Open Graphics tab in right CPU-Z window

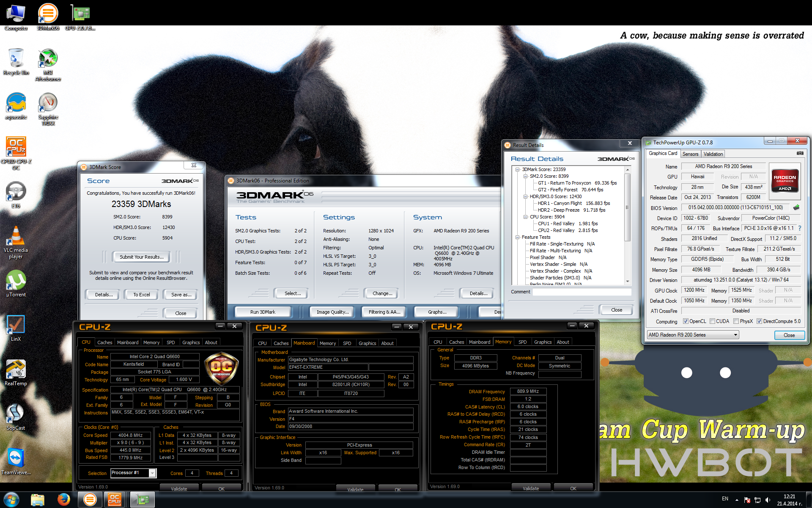[543, 342]
